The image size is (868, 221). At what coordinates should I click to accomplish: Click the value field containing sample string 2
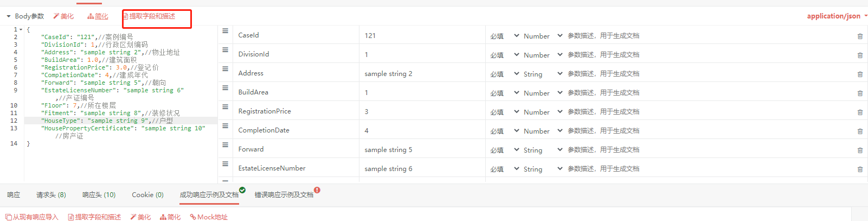(x=422, y=73)
